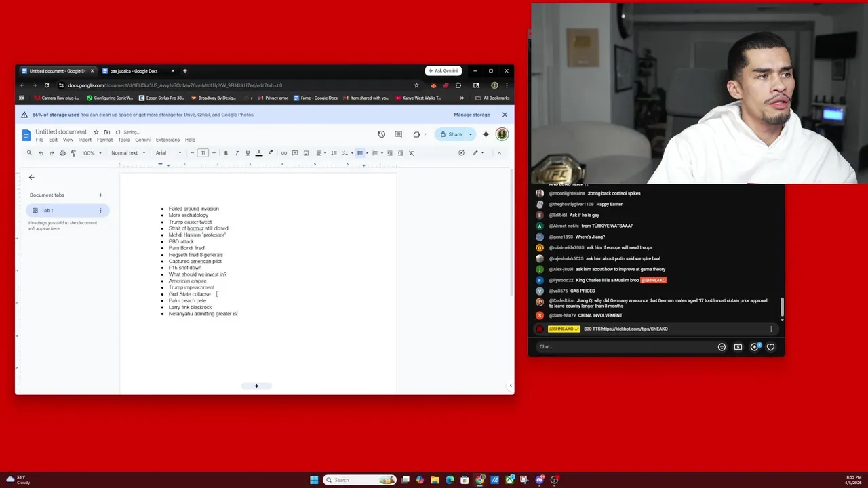Open File Explorer from the taskbar

[x=435, y=480]
